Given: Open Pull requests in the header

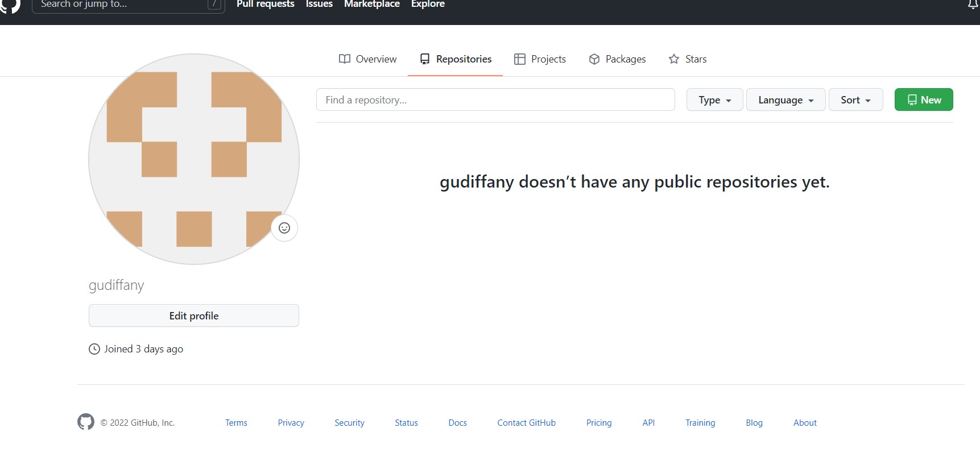Looking at the screenshot, I should [x=266, y=4].
